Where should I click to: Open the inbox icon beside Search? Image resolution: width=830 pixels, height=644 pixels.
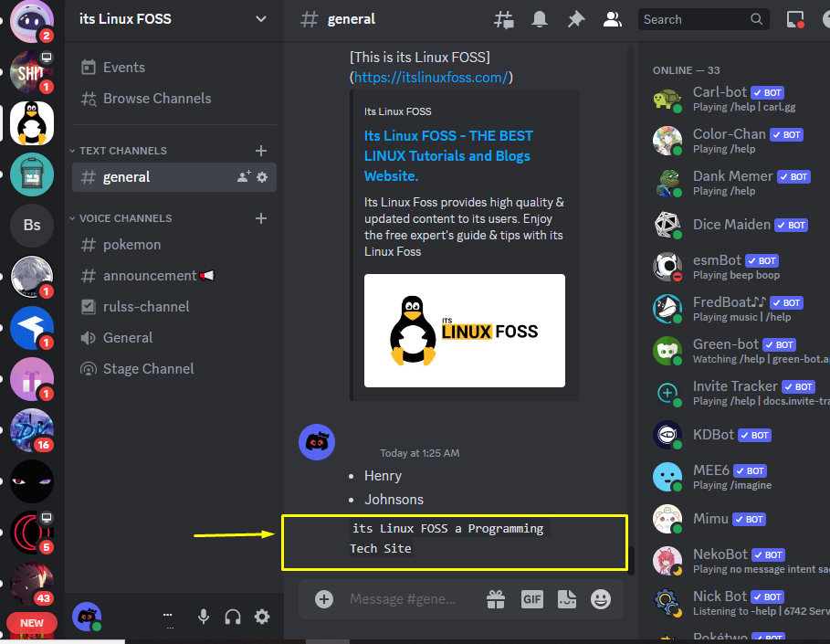(795, 19)
